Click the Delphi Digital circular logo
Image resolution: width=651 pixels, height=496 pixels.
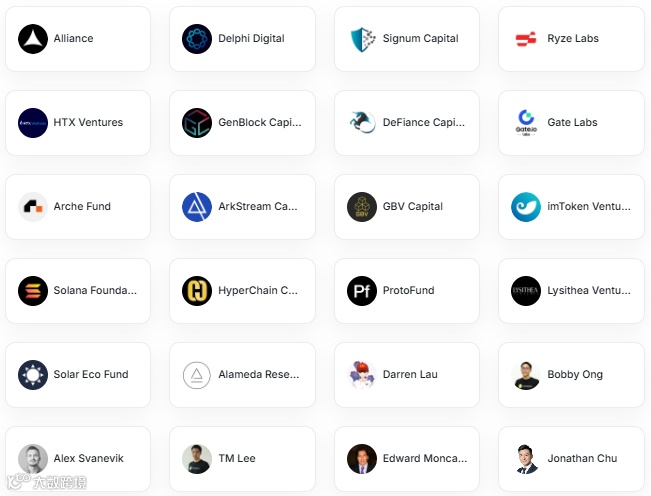point(197,39)
